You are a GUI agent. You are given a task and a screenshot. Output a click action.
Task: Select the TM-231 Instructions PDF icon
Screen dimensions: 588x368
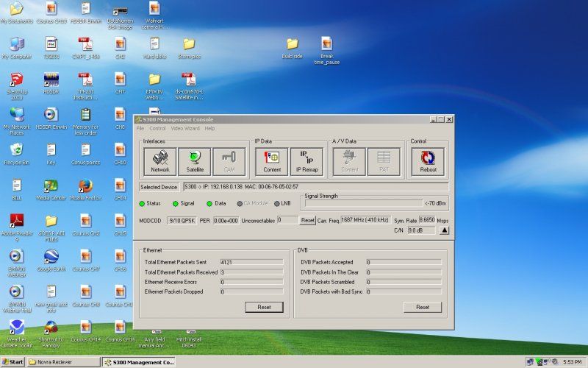[x=85, y=86]
